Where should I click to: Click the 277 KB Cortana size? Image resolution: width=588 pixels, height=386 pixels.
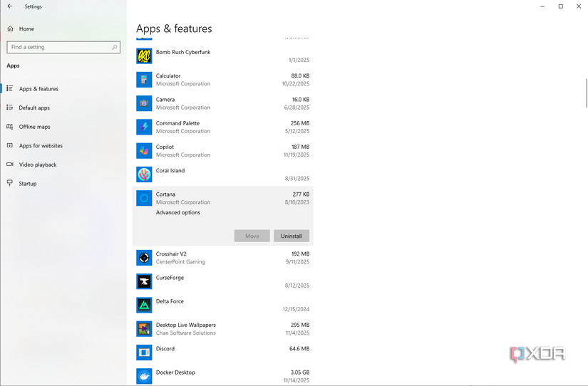[x=301, y=194]
